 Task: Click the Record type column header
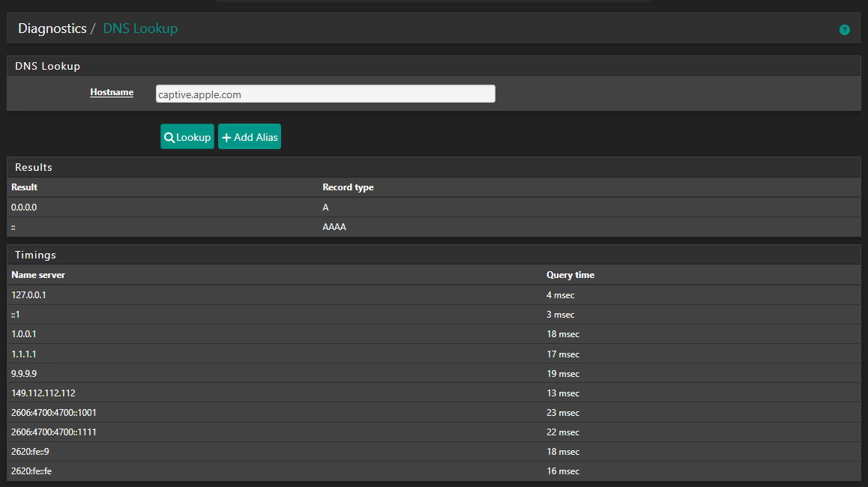pyautogui.click(x=348, y=187)
